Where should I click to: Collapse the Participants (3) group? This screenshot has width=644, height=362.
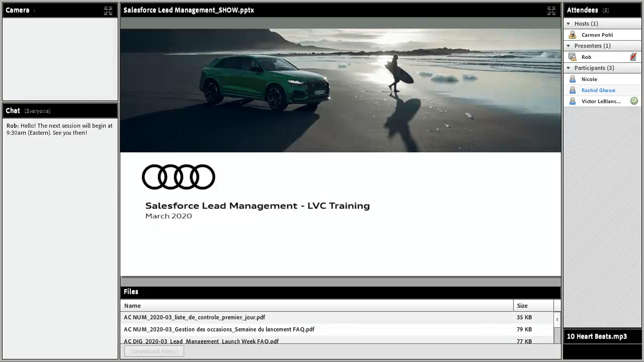568,68
